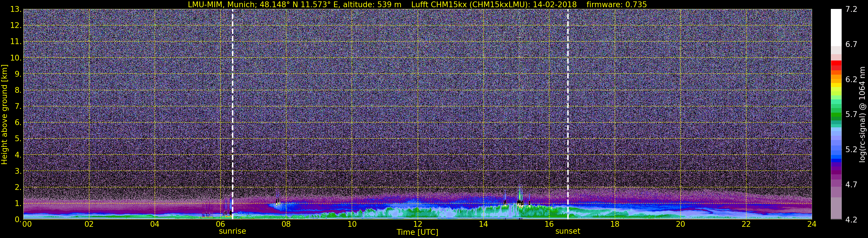Image resolution: width=868 pixels, height=238 pixels.
Task: Click the '04' time axis tick label
Action: [155, 224]
